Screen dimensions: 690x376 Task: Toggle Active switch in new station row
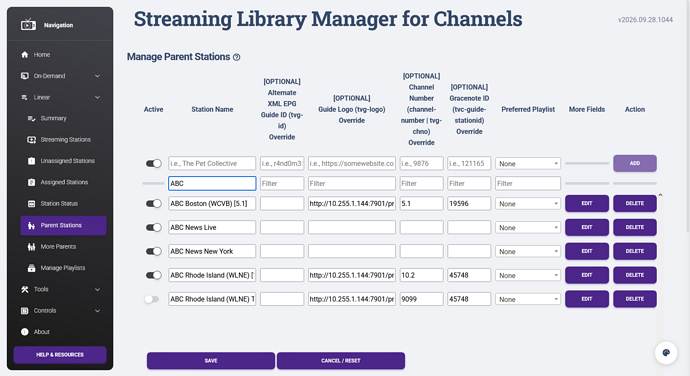(154, 163)
